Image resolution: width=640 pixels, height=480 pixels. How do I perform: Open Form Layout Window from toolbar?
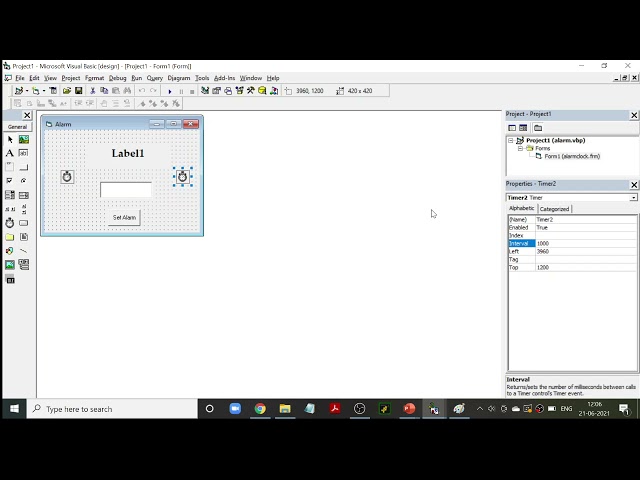click(228, 91)
